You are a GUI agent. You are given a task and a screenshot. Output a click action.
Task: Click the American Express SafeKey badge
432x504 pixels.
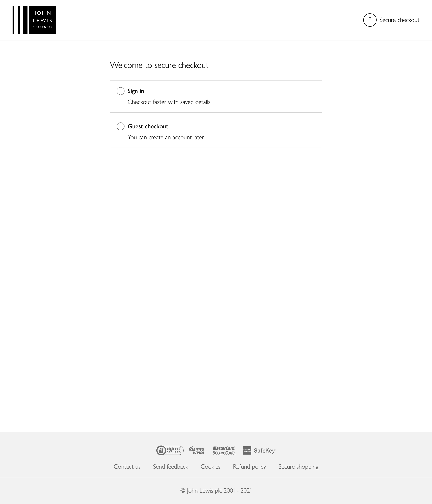point(259,450)
